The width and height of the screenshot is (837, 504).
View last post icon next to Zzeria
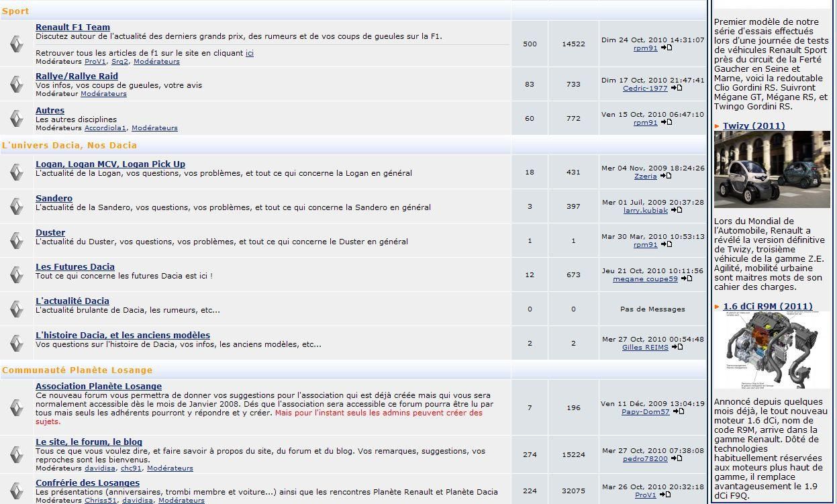665,176
